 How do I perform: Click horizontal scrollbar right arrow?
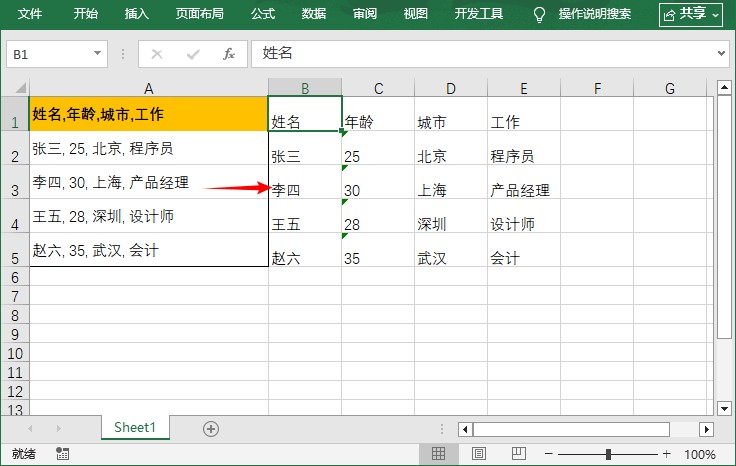706,429
